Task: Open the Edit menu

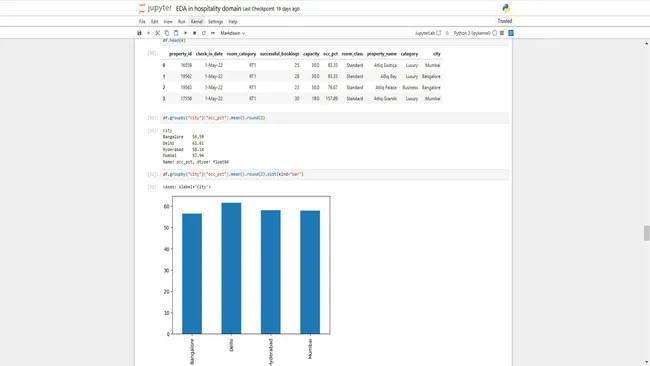Action: click(154, 22)
